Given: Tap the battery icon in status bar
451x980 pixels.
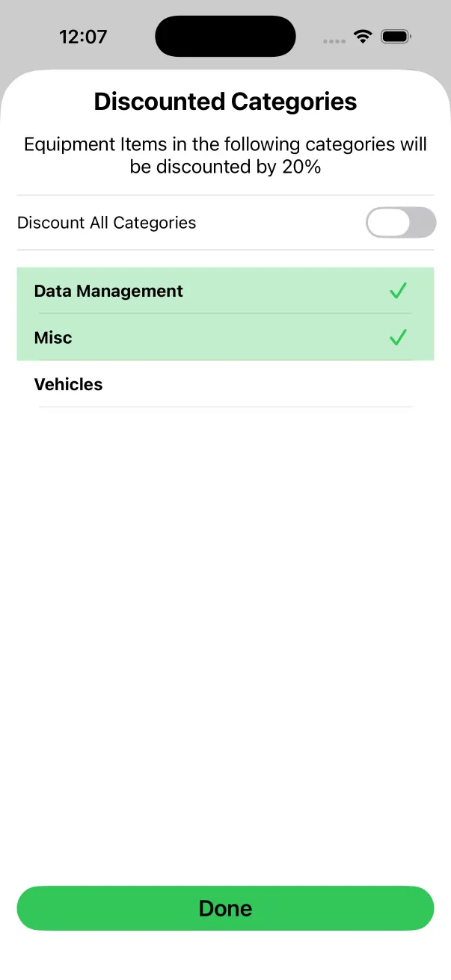Looking at the screenshot, I should click(396, 35).
